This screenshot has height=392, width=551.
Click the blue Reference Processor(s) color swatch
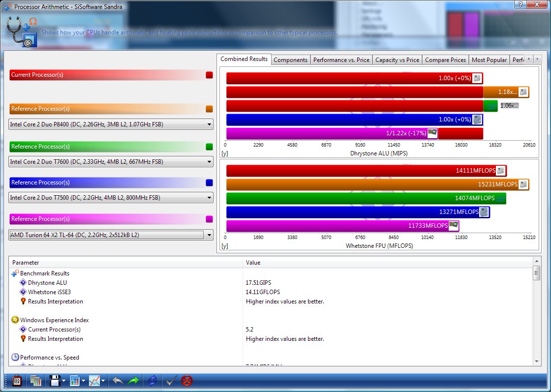tap(209, 182)
